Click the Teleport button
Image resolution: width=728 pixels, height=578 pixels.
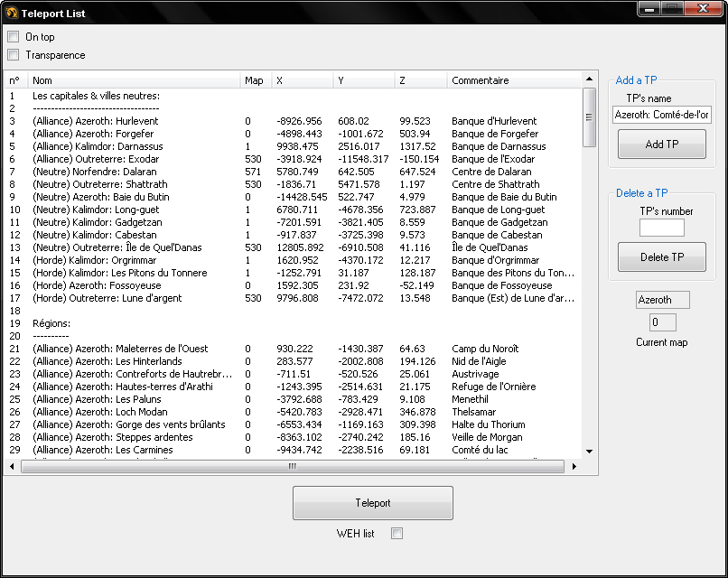click(373, 503)
